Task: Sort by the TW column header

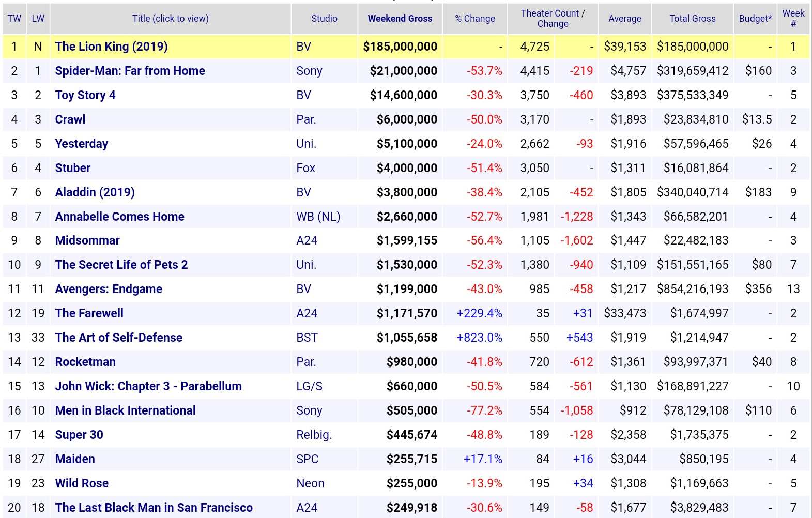Action: coord(14,19)
